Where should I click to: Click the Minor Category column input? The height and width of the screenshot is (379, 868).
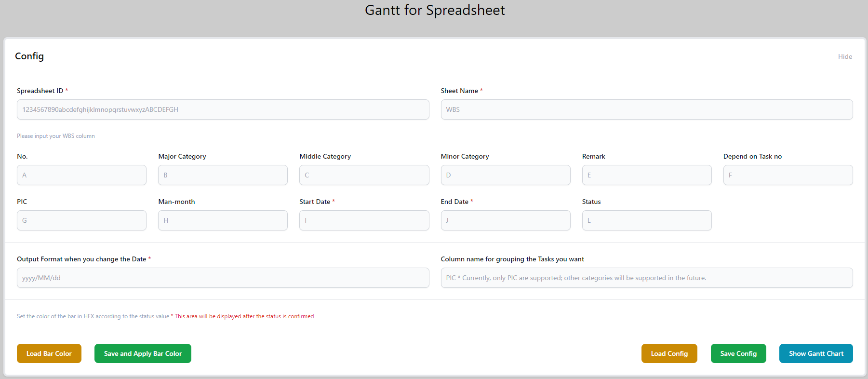point(505,175)
